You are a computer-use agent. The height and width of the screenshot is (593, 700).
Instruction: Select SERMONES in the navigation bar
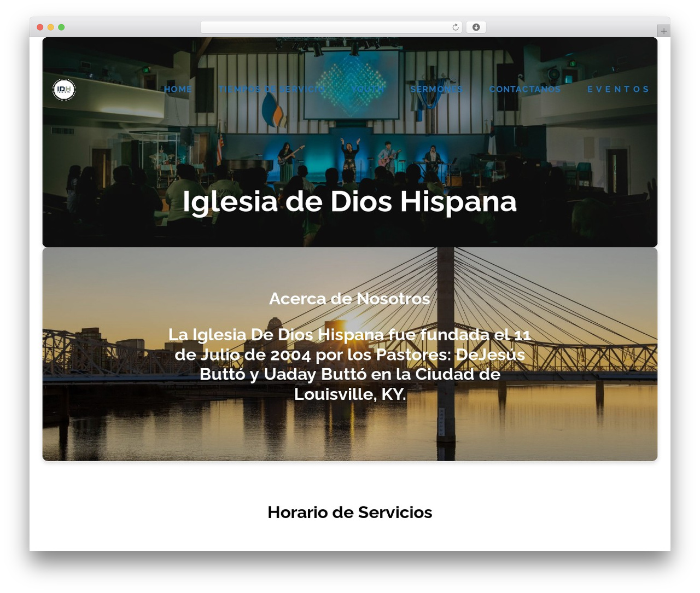(436, 89)
